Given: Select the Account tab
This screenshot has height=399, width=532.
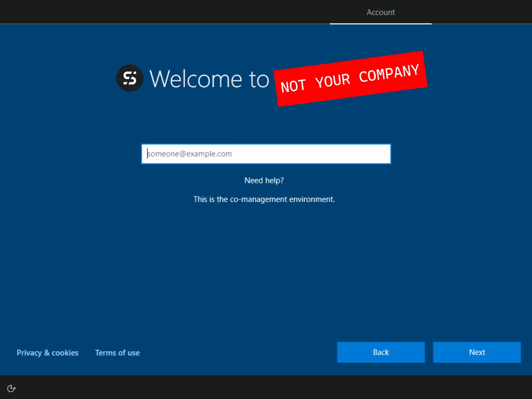Looking at the screenshot, I should click(381, 13).
